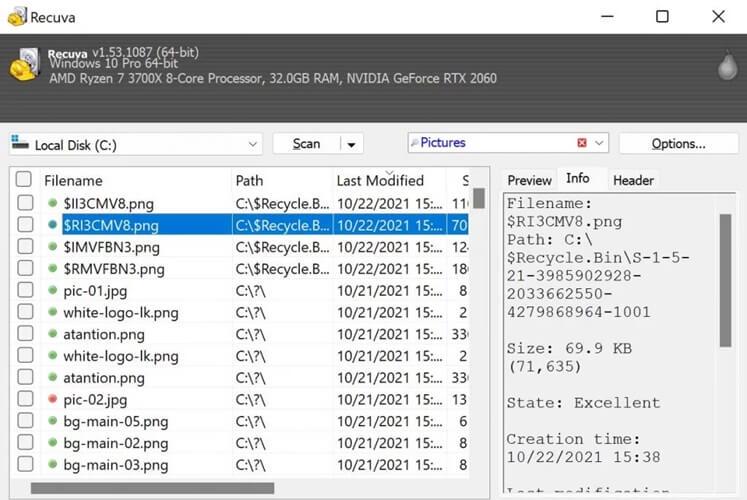Viewport: 747px width, 500px height.
Task: Select the bg-main-05.png file name
Action: (x=116, y=421)
